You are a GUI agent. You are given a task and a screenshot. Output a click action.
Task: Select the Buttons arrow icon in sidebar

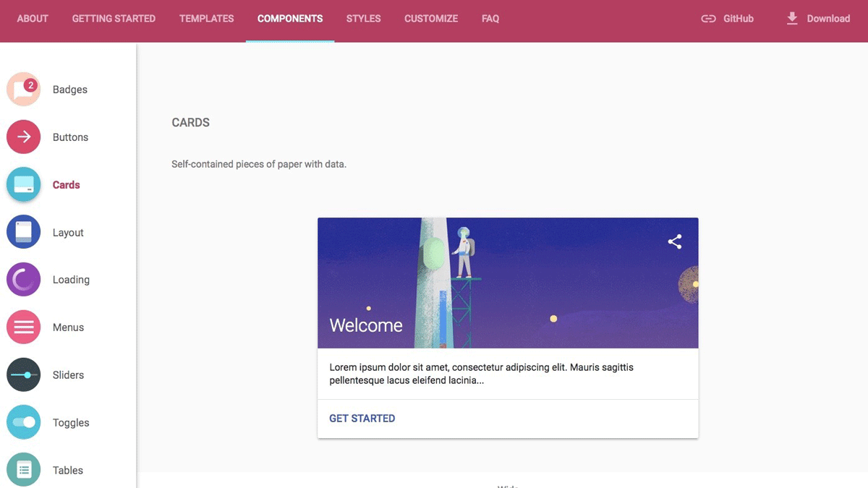pos(24,137)
